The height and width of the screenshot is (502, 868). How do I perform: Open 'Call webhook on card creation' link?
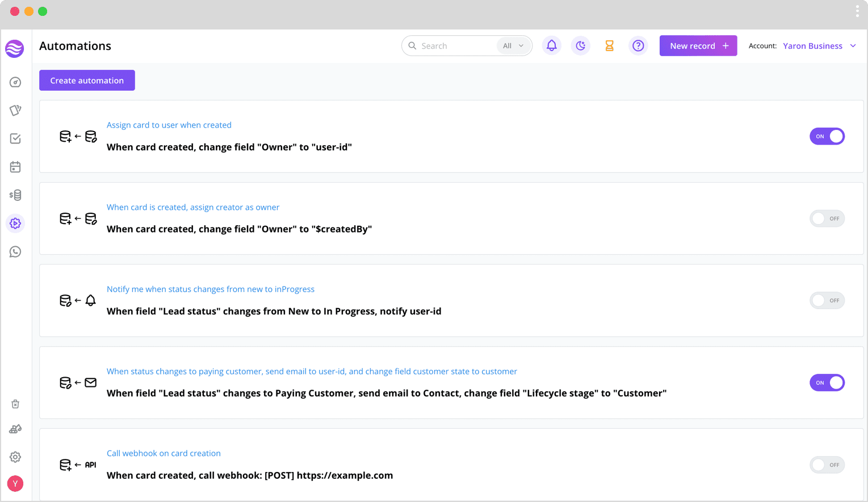click(163, 453)
